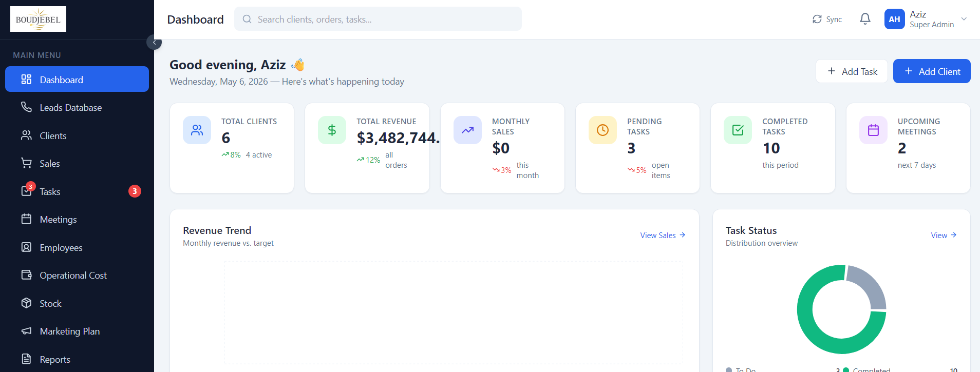The height and width of the screenshot is (372, 980).
Task: Click the Sync refresh icon
Action: [817, 19]
